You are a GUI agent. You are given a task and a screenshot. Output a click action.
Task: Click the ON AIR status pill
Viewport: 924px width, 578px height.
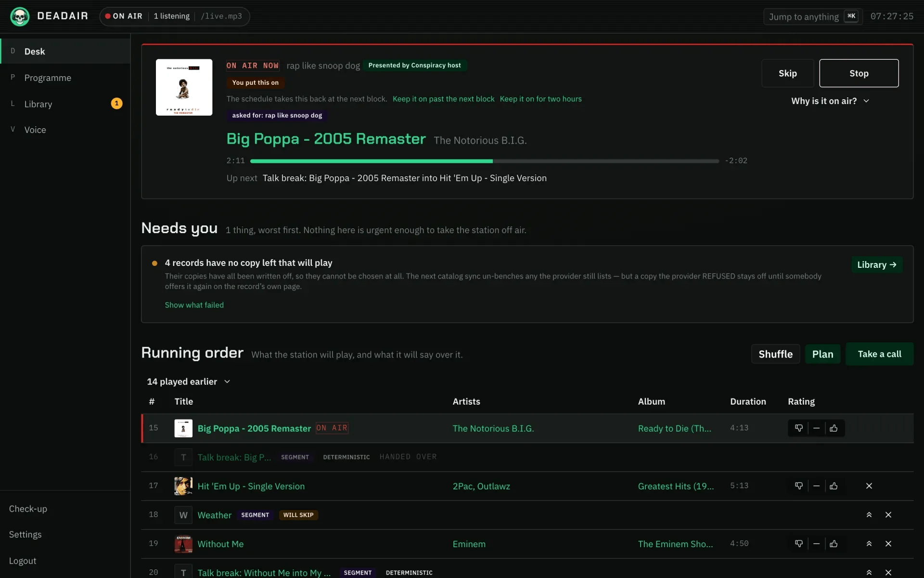175,16
